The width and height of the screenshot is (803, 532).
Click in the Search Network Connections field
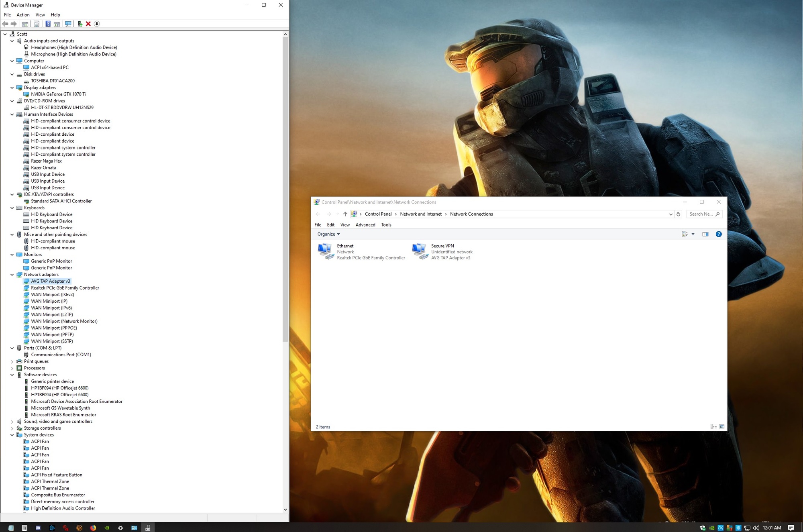point(704,214)
